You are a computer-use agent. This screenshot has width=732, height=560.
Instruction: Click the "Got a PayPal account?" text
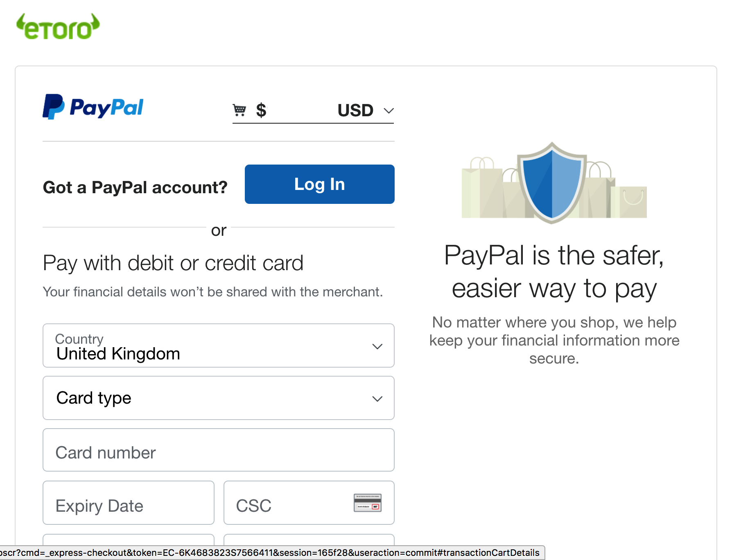click(x=135, y=187)
